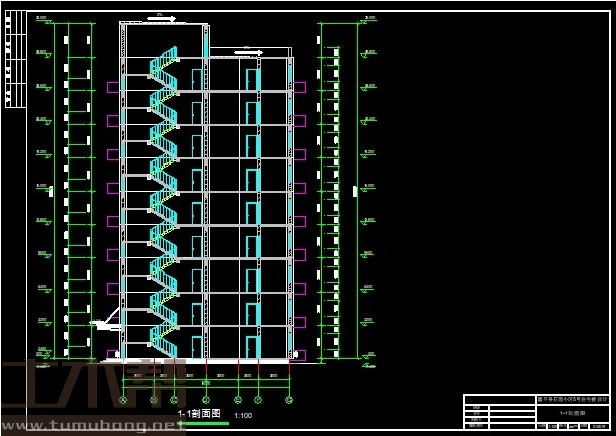The image size is (616, 436).
Task: Select the title block in bottom-right corner
Action: [x=535, y=412]
